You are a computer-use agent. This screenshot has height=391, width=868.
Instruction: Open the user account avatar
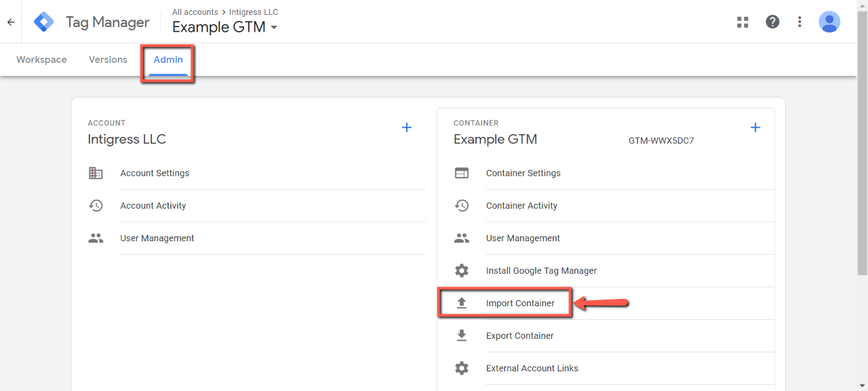point(829,22)
